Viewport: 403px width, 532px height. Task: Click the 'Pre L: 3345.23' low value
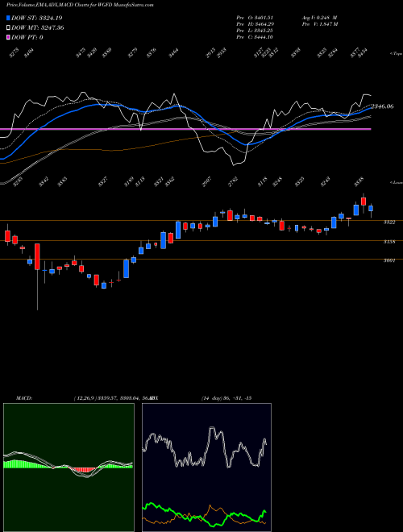256,30
